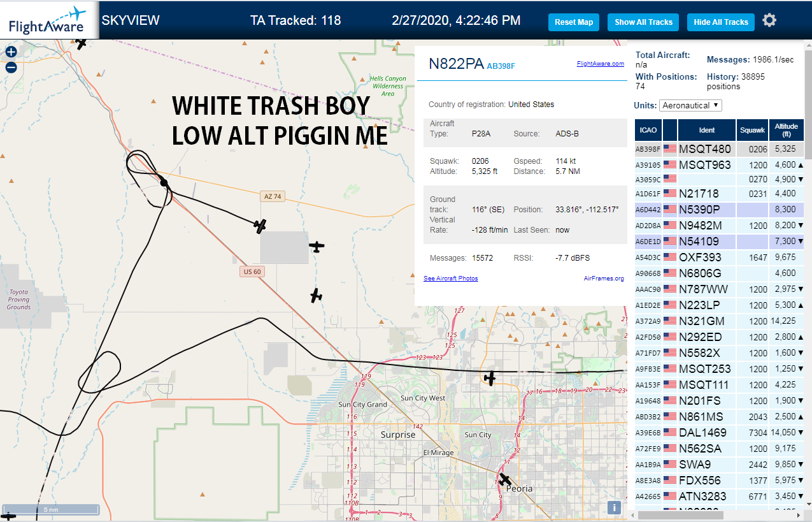Screen dimensions: 812x522
Task: Click the US 60 highway label
Action: point(252,272)
